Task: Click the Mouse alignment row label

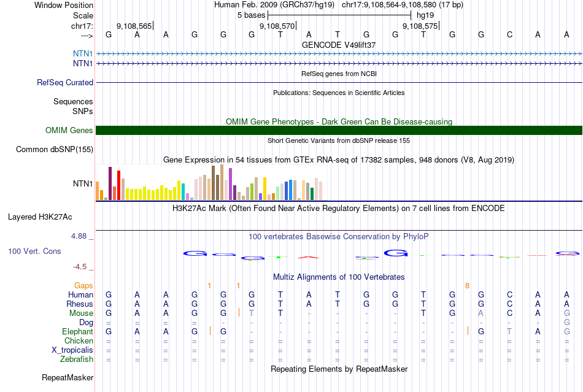Action: 81,313
